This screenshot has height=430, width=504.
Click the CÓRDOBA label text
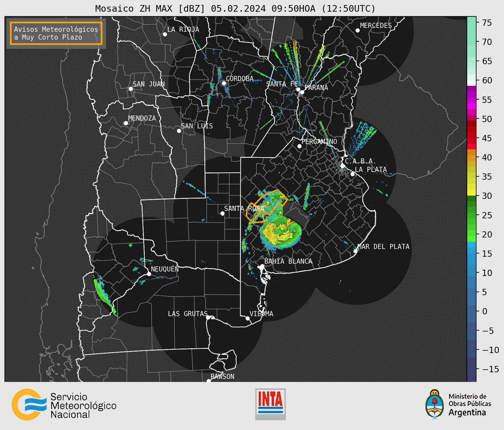[x=240, y=78]
